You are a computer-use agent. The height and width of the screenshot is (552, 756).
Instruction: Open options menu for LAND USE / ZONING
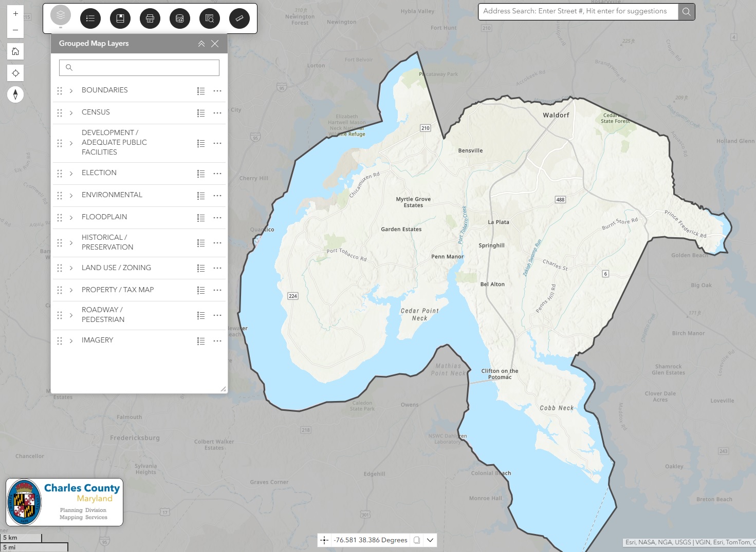tap(217, 268)
